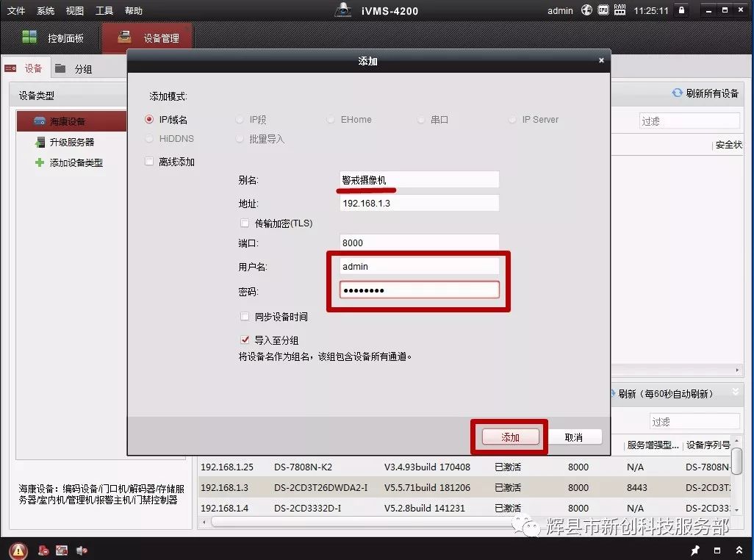The image size is (754, 560).
Task: Expand alarm panel with double-up arrows
Action: [739, 550]
